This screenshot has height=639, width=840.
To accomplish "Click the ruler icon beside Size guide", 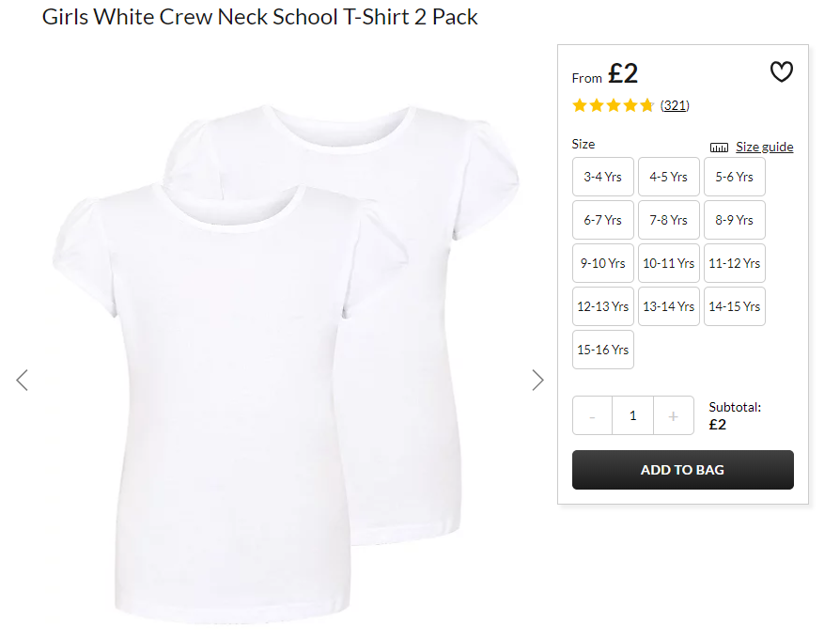I will click(719, 148).
